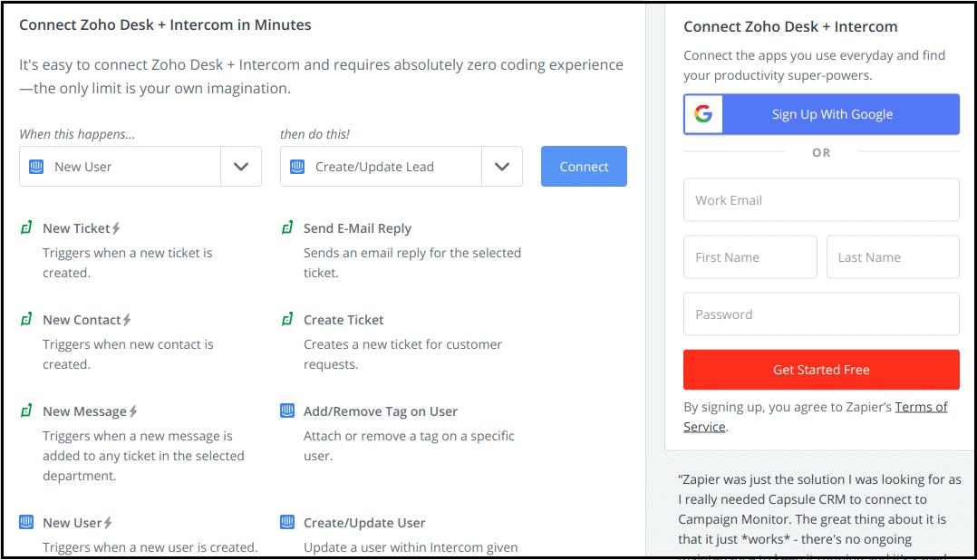This screenshot has width=977, height=560.
Task: Focus the First Name field
Action: [x=750, y=257]
